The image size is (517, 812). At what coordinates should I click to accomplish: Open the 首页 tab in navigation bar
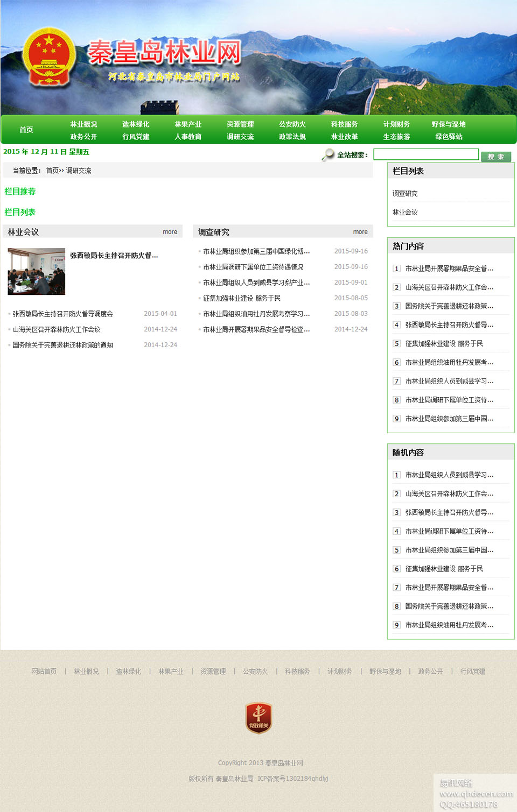26,130
